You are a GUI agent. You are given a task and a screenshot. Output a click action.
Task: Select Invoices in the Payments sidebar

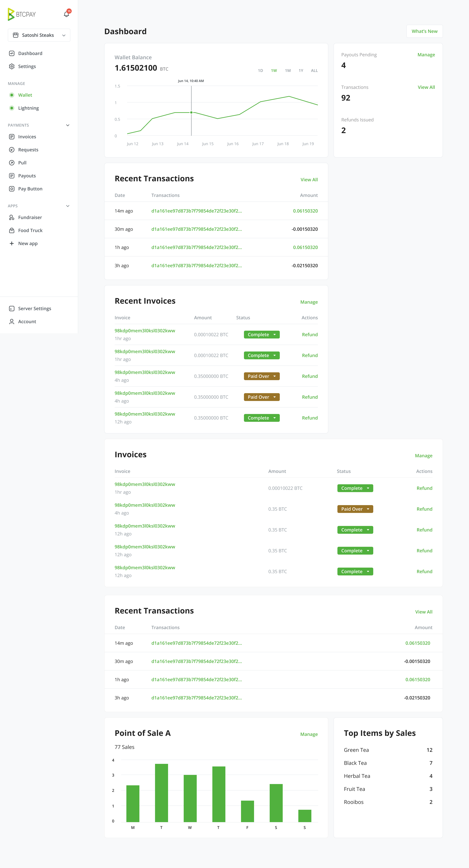tap(27, 137)
